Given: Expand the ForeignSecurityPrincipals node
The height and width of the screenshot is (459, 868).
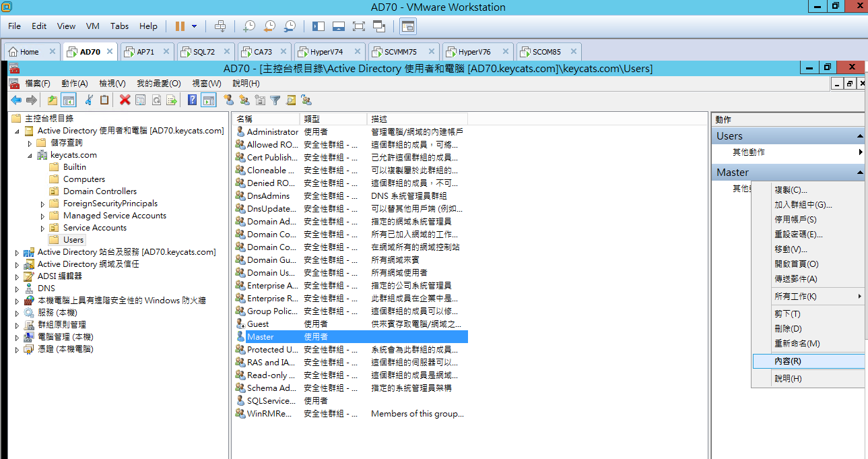Looking at the screenshot, I should tap(42, 204).
